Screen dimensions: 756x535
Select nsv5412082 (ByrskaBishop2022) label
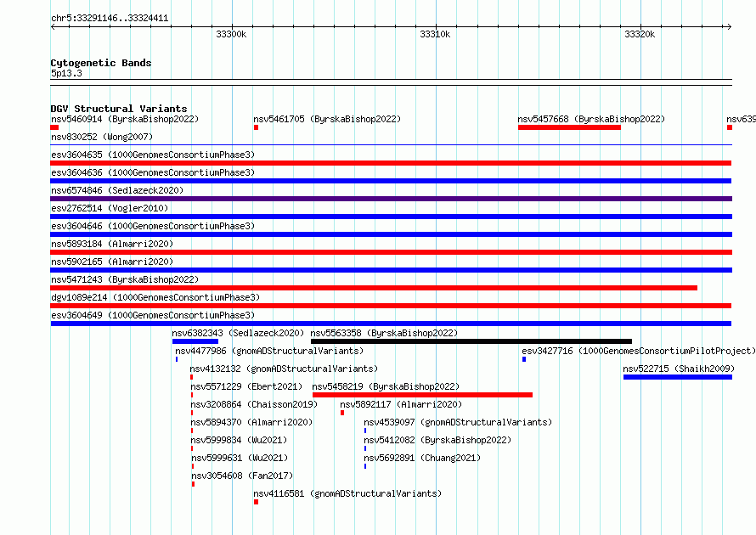pos(437,440)
